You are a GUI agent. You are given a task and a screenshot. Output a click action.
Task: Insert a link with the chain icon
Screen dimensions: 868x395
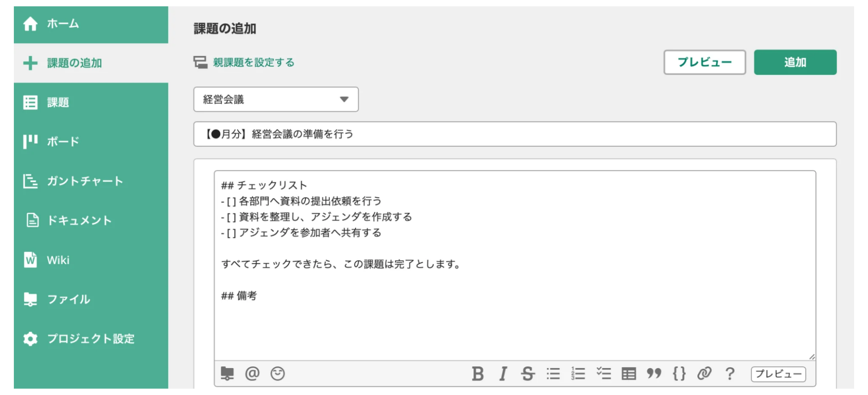coord(704,374)
